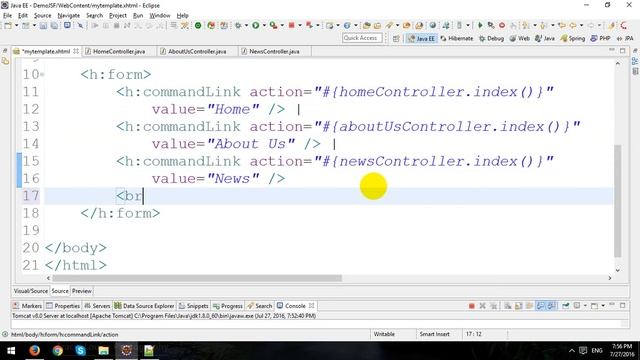The width and height of the screenshot is (640, 360).
Task: Collapse the h:form fold marker on line 10
Action: tap(42, 75)
